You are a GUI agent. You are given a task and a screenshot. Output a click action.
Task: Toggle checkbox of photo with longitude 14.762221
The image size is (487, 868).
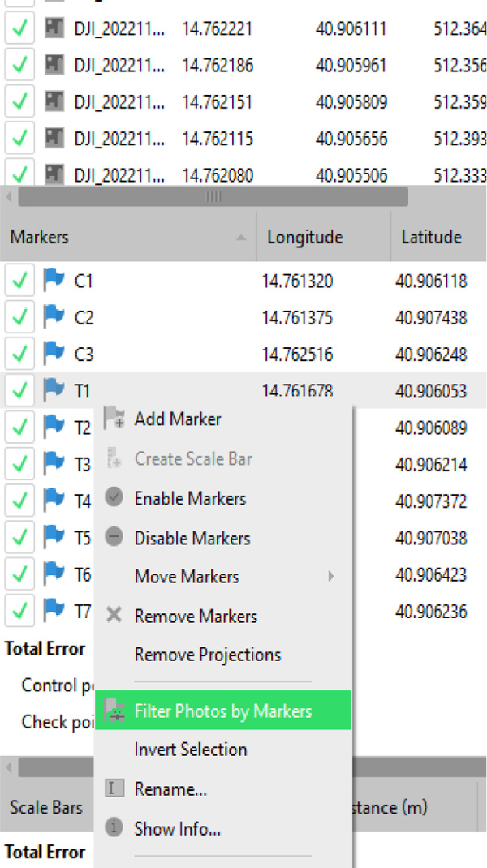tap(19, 29)
